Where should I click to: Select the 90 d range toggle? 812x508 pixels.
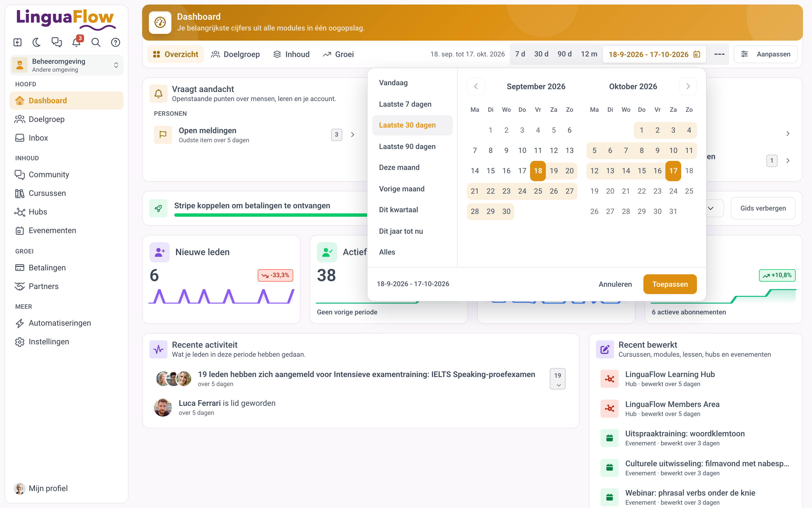tap(564, 54)
